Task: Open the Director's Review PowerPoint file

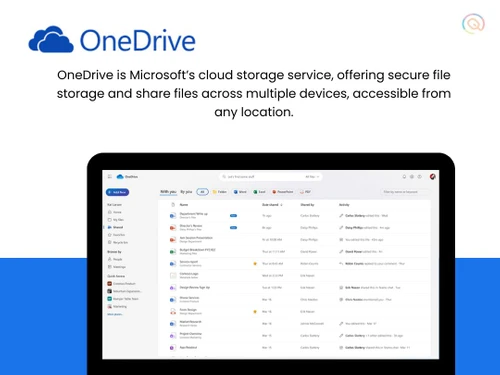Action: pyautogui.click(x=191, y=226)
